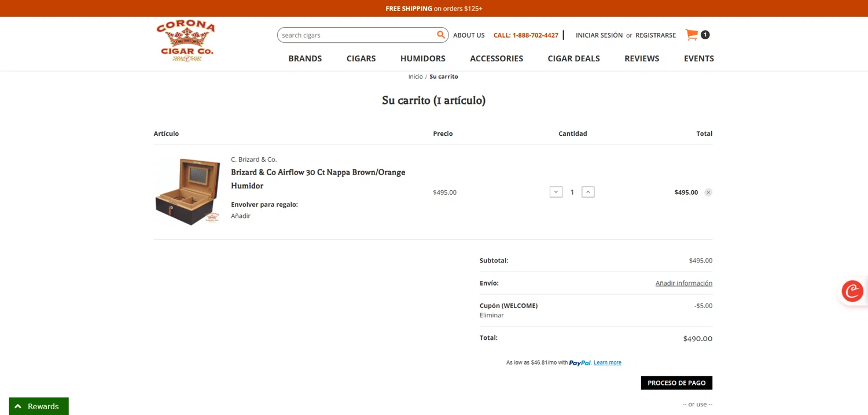
Task: Remove the WELCOME coupon via Eliminar
Action: point(492,315)
